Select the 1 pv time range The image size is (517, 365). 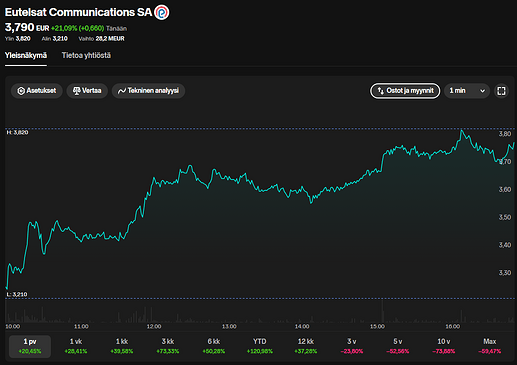pyautogui.click(x=30, y=346)
